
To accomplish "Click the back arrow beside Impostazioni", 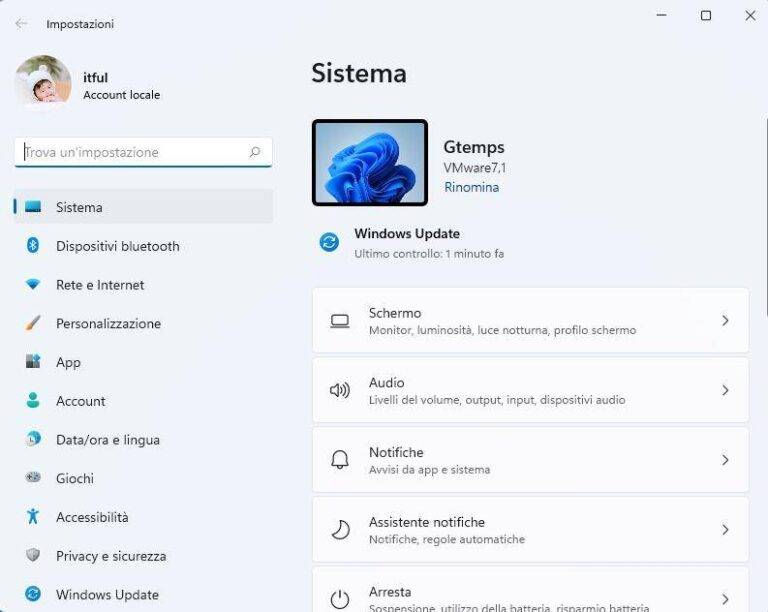I will [21, 24].
